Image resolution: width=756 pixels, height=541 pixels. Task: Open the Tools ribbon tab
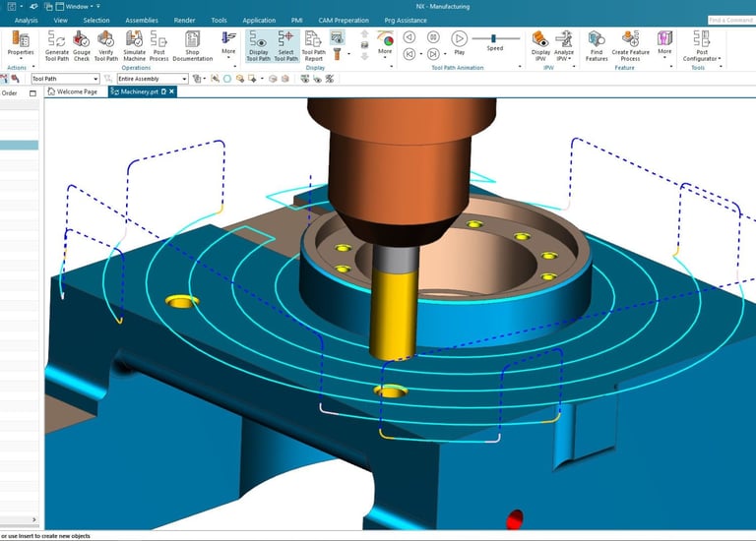[219, 21]
